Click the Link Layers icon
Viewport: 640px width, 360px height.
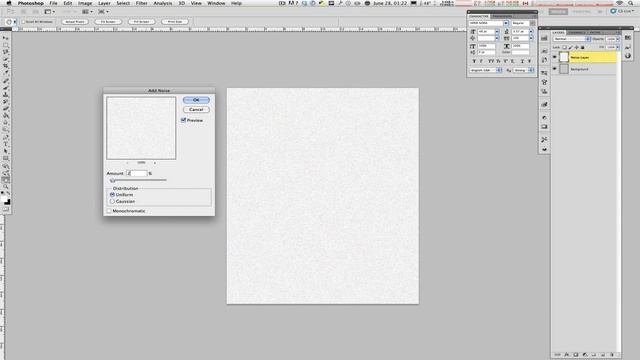click(x=558, y=355)
